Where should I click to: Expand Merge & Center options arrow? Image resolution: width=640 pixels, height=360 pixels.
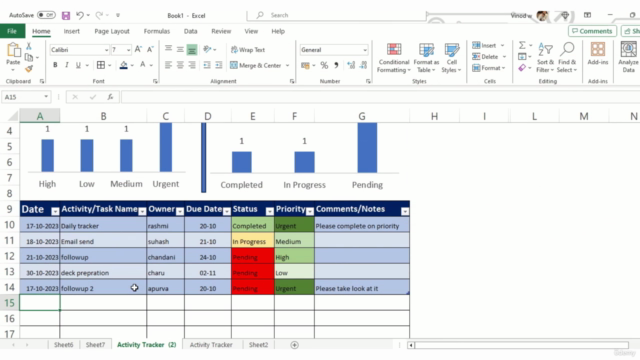pyautogui.click(x=287, y=65)
